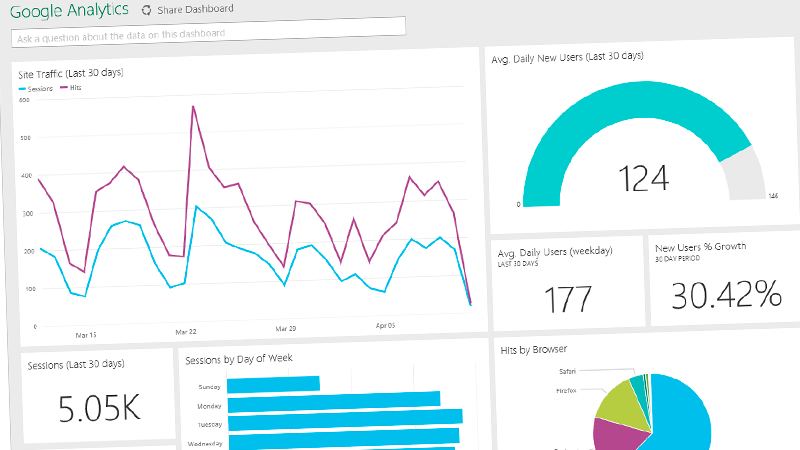
Task: Select the 124 value in the gauge tile
Action: [x=643, y=178]
